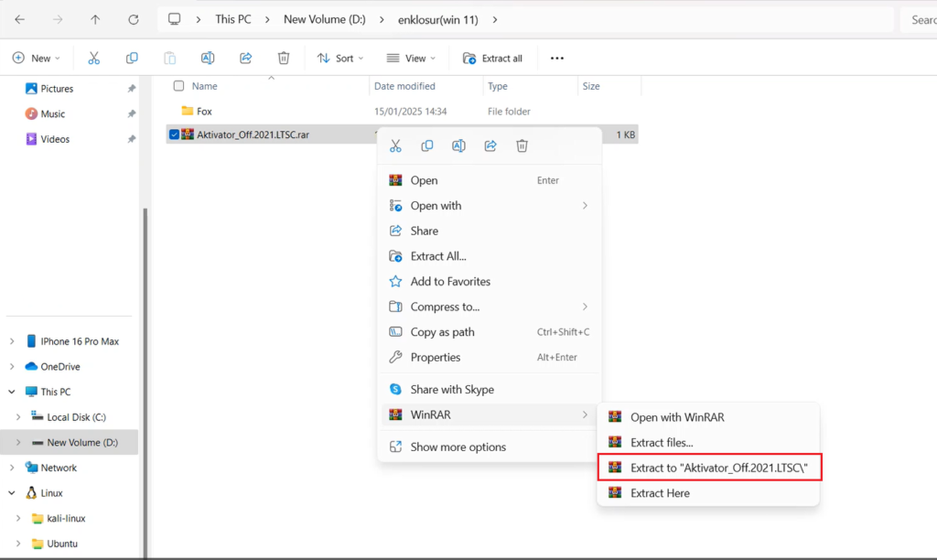Click the Share icon in the toolbar
The height and width of the screenshot is (560, 937).
pyautogui.click(x=245, y=58)
